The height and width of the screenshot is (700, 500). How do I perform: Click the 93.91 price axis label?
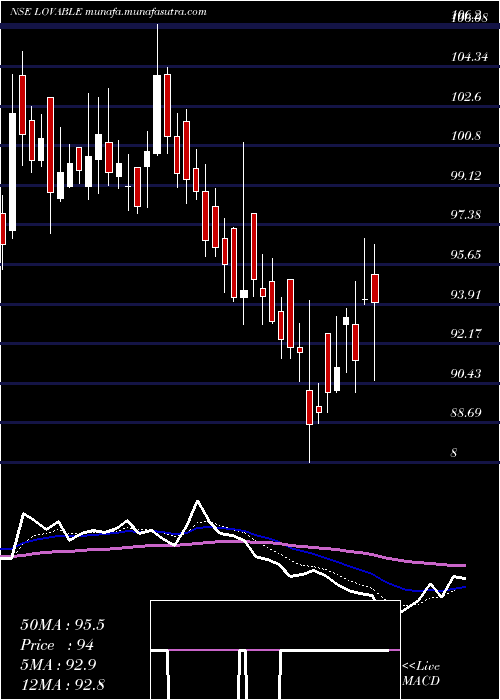466,294
